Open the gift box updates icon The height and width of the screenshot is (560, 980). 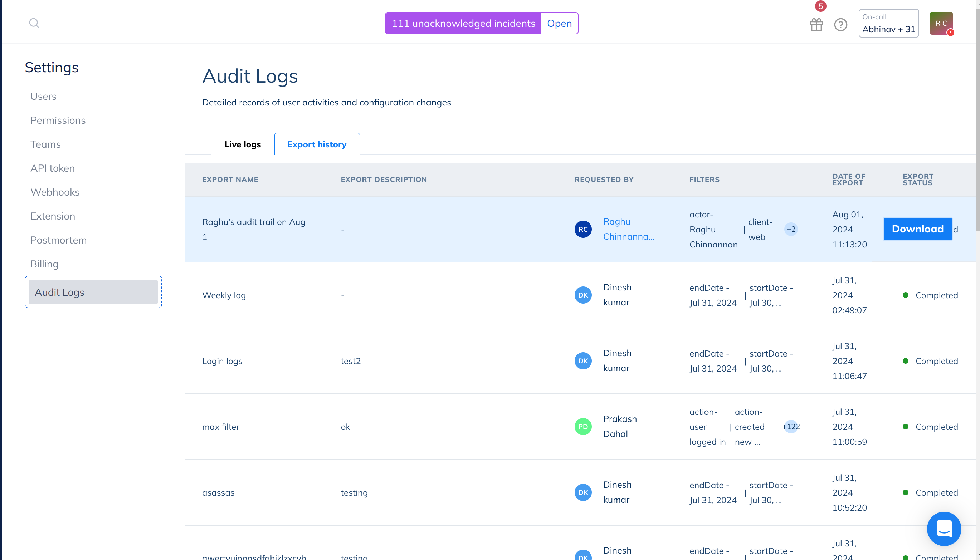pos(816,25)
